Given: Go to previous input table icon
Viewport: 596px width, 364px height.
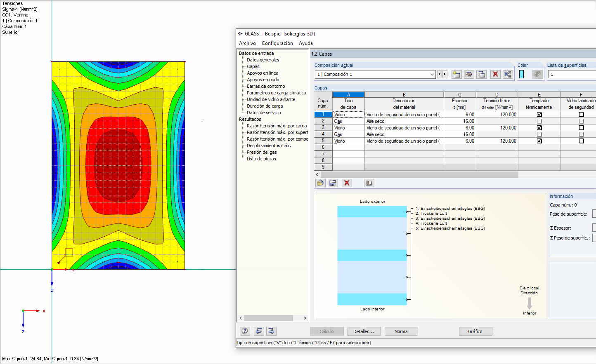Looking at the screenshot, I should point(259,331).
